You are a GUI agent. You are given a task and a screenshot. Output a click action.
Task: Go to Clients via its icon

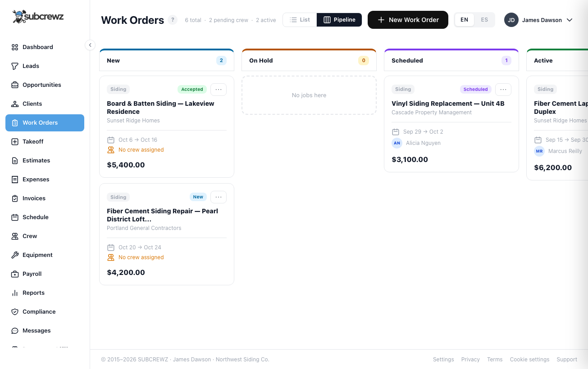[x=15, y=104]
